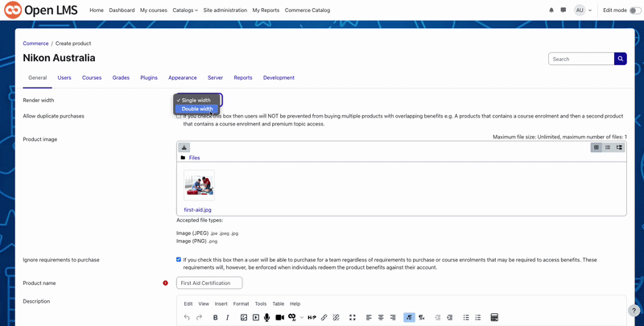
Task: Toggle bold formatting in editor
Action: coord(215,317)
